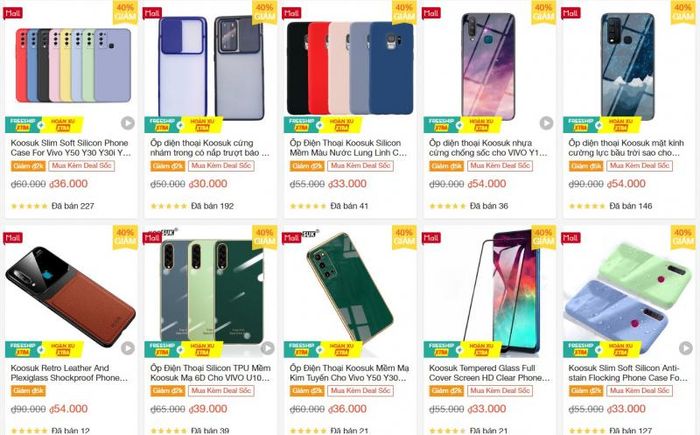The image size is (700, 435).
Task: Play video on Anti-stain Flocking case listing
Action: tap(686, 348)
